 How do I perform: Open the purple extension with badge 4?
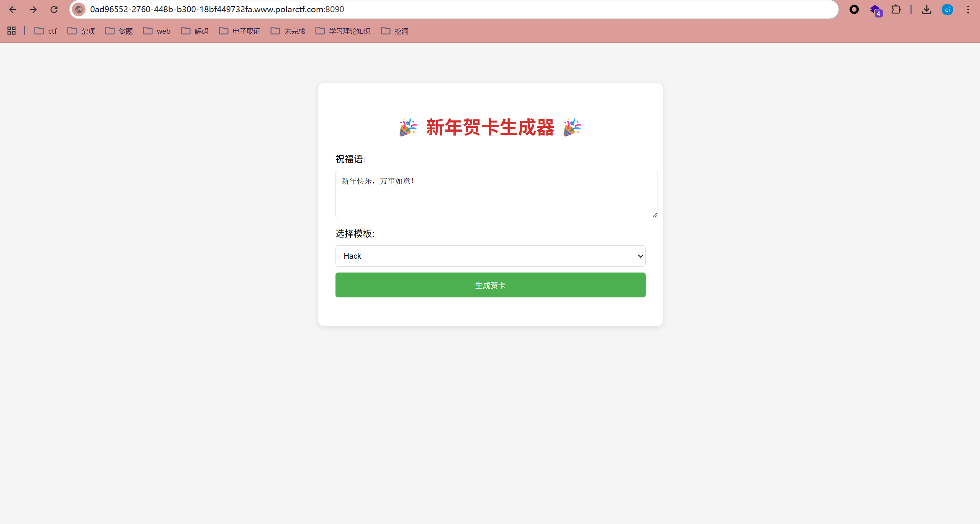(875, 10)
